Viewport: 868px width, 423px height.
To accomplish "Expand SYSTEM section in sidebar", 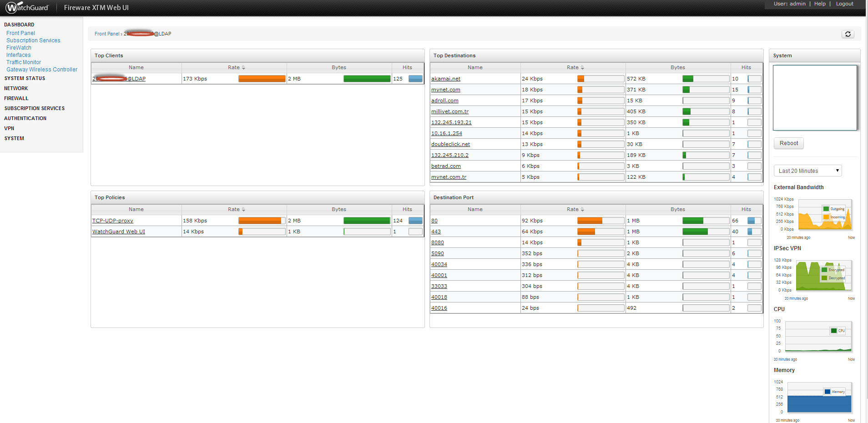I will click(14, 138).
